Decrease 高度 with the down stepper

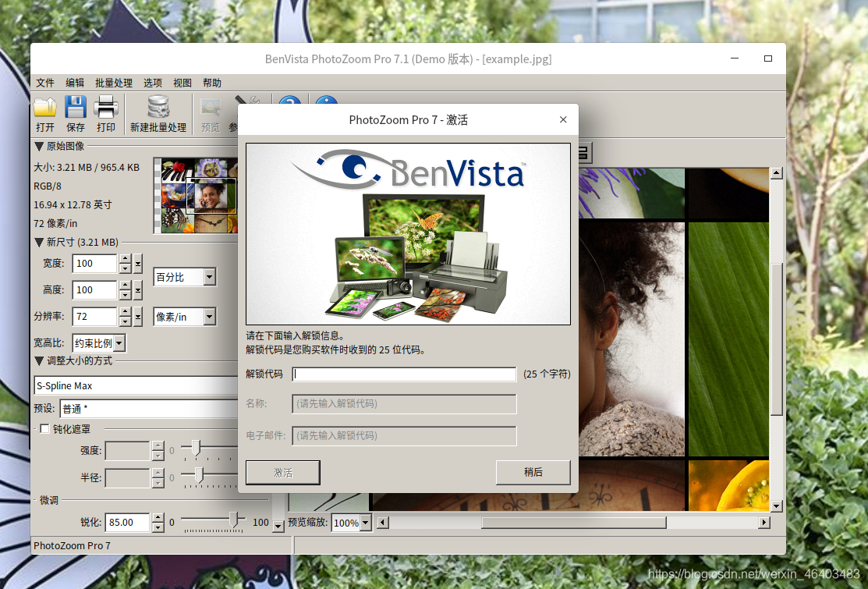125,295
